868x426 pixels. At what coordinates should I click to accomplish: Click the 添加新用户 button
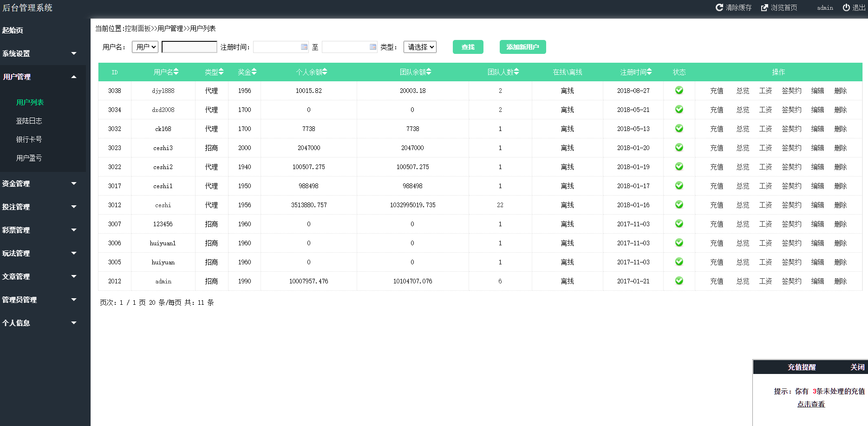coord(522,47)
